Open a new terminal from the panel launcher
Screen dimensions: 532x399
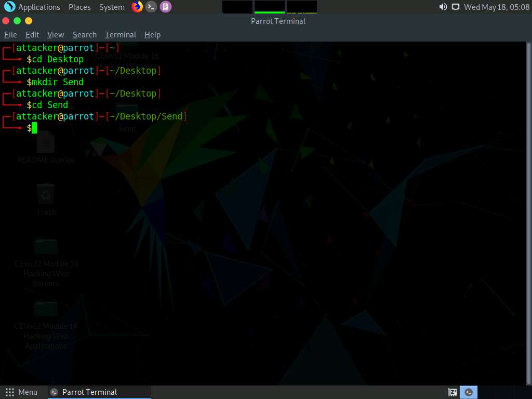point(151,7)
